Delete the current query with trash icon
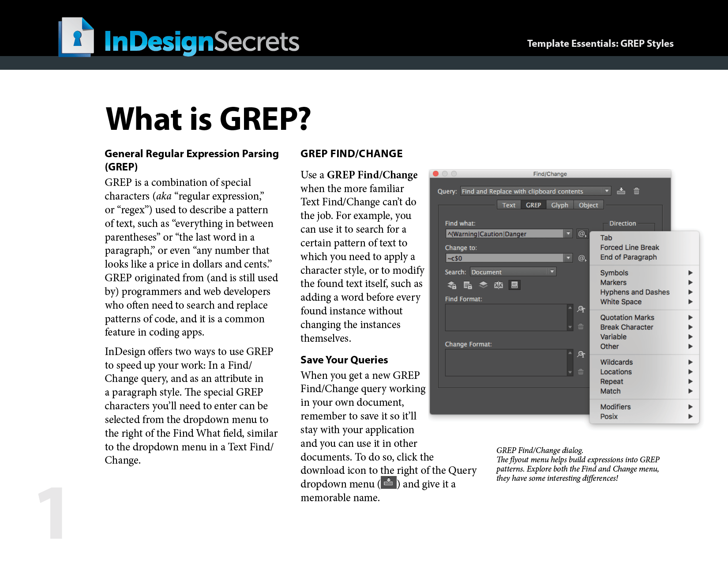The width and height of the screenshot is (728, 563). tap(636, 191)
